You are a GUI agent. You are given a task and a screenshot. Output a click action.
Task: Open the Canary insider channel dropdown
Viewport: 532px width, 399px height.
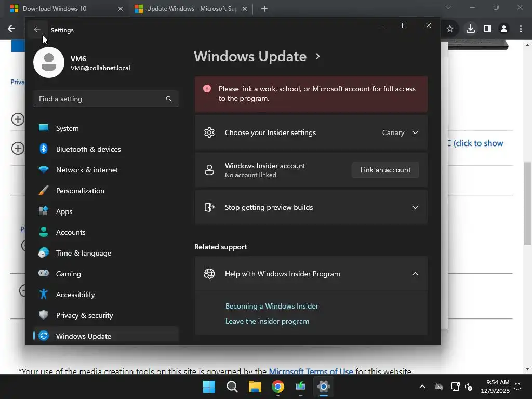(x=400, y=132)
